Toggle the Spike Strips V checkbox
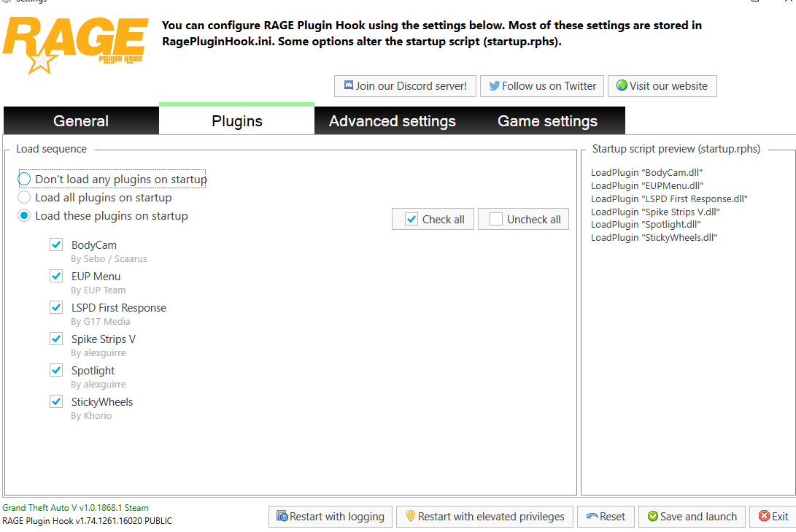Screen dimensions: 796x532 point(56,339)
